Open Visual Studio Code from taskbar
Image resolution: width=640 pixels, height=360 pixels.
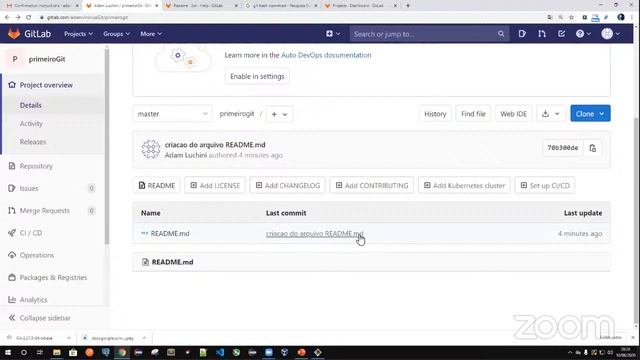coord(220,352)
